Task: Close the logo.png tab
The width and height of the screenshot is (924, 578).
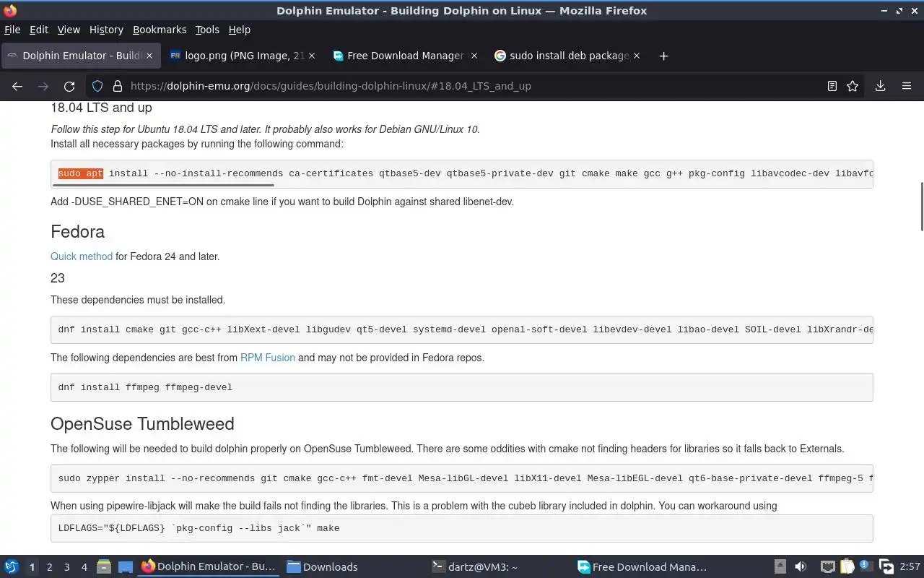Action: click(312, 56)
